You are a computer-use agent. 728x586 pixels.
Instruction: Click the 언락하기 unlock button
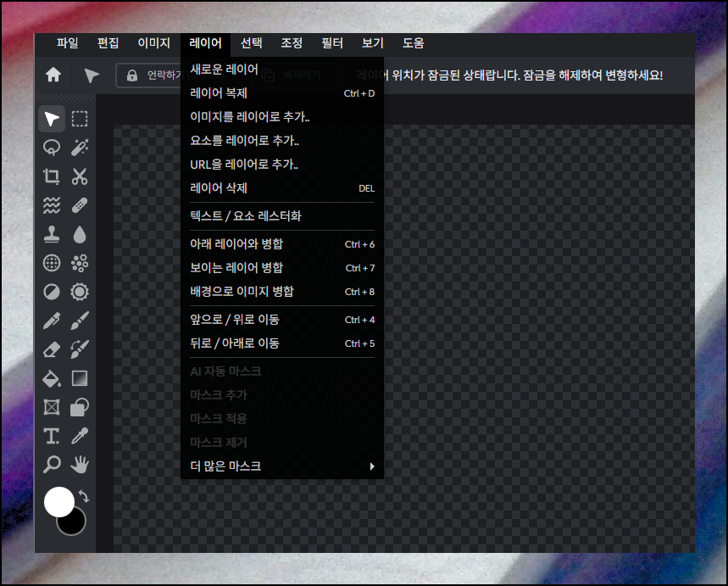[x=148, y=75]
